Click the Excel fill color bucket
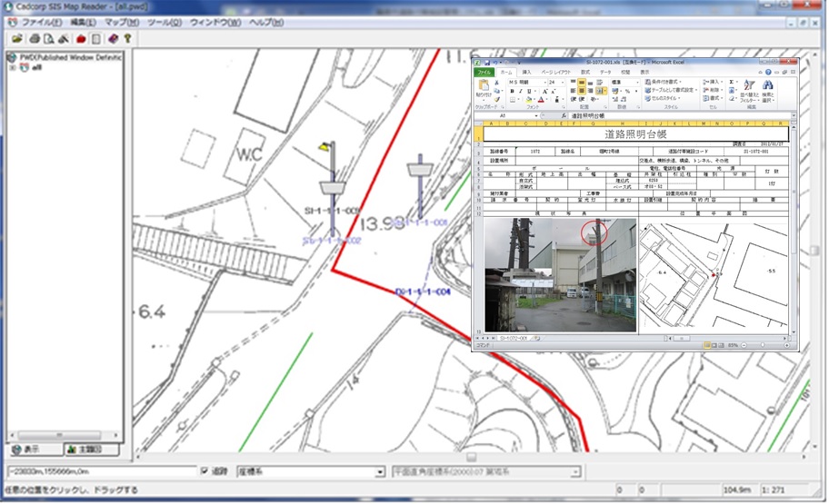This screenshot has width=829, height=504. tap(528, 99)
